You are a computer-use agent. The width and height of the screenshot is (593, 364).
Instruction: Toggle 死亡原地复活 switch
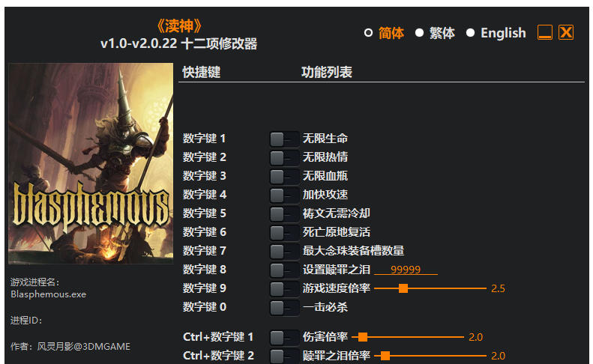284,232
